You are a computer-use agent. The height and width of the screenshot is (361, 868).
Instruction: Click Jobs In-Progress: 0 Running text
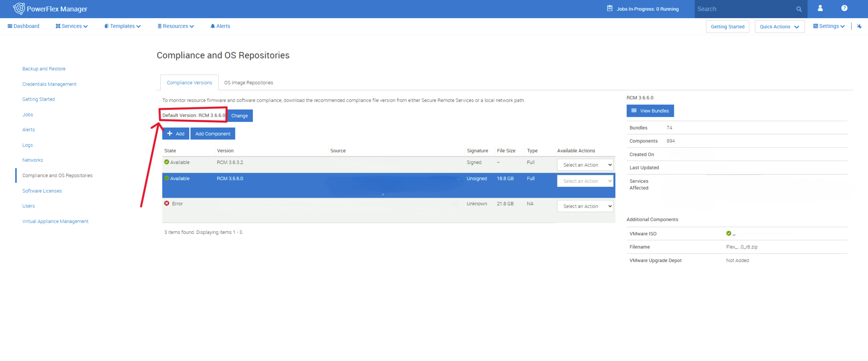pyautogui.click(x=648, y=9)
